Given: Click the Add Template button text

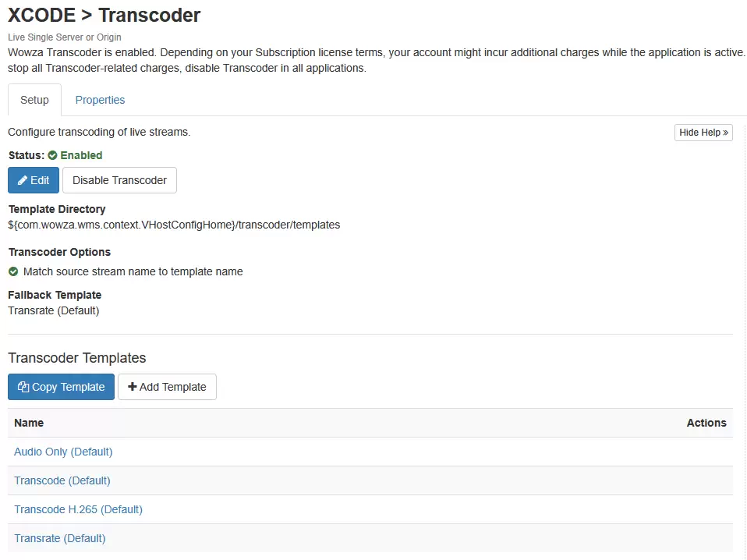Looking at the screenshot, I should click(173, 387).
